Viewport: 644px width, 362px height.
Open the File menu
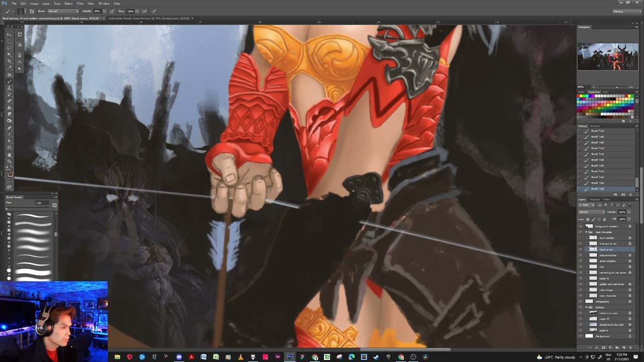[x=14, y=4]
